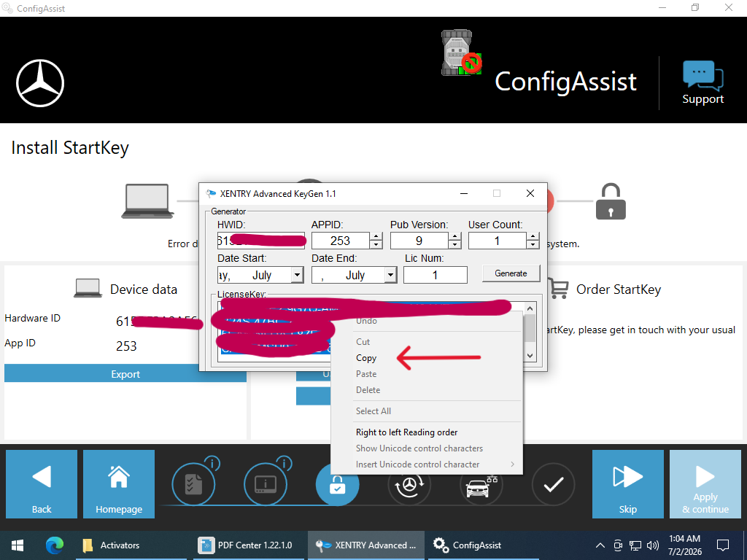Click the KeyGen window title icon
This screenshot has height=560, width=747.
point(211,193)
